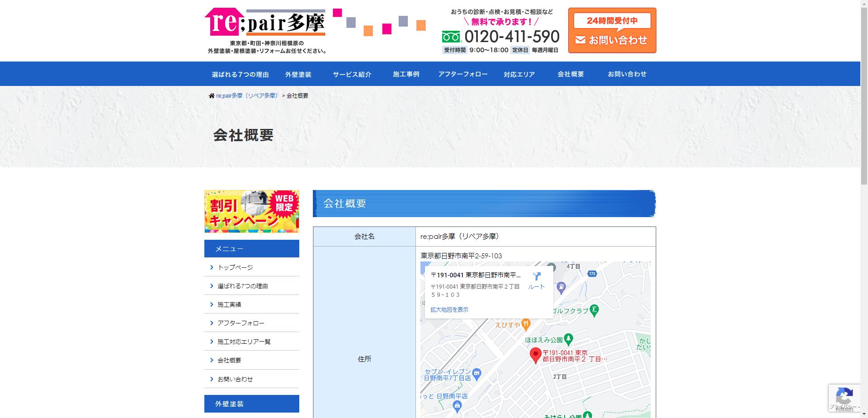Select アフターフォロー in the top navigation
Viewport: 868px width, 418px height.
pos(462,74)
